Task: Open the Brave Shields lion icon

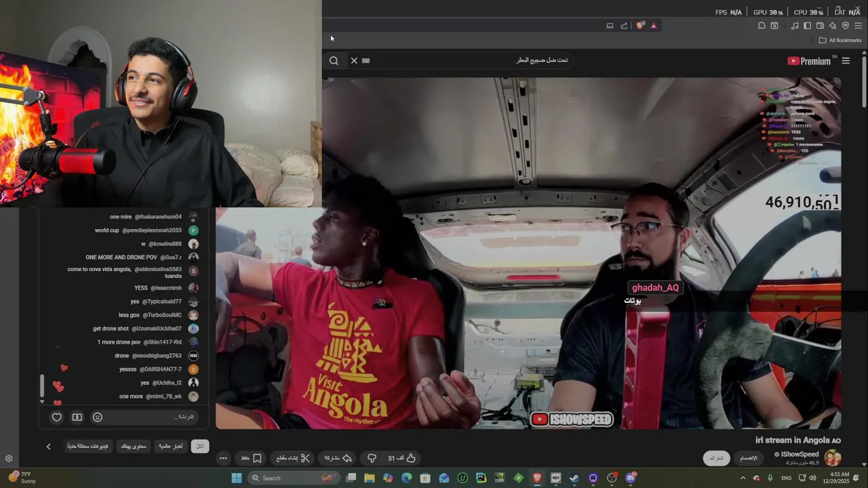Action: pyautogui.click(x=640, y=26)
